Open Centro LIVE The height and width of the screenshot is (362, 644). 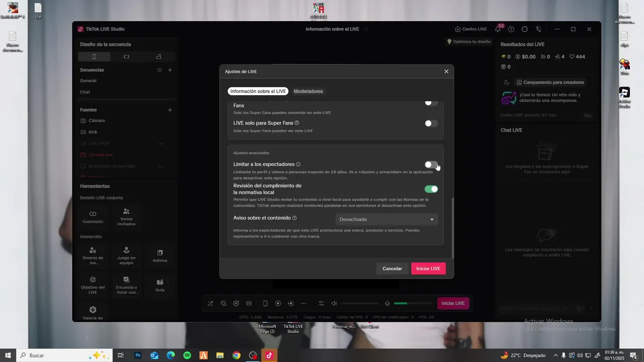[471, 29]
